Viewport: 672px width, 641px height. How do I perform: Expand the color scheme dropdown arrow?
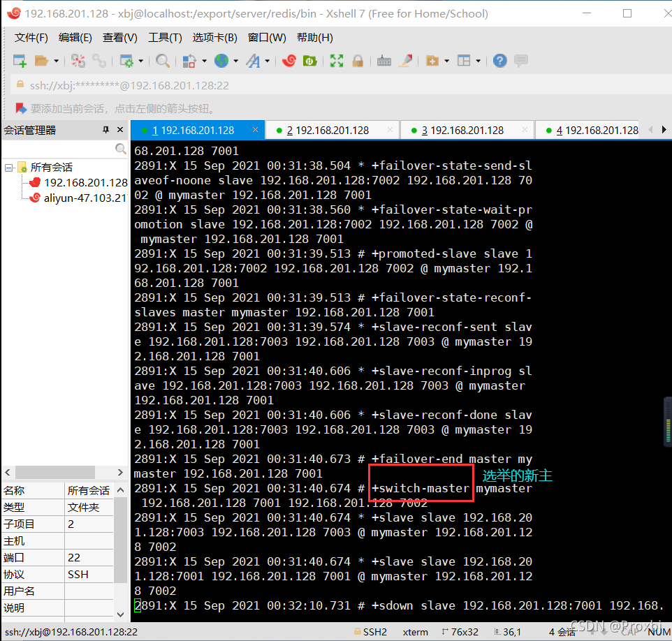204,61
